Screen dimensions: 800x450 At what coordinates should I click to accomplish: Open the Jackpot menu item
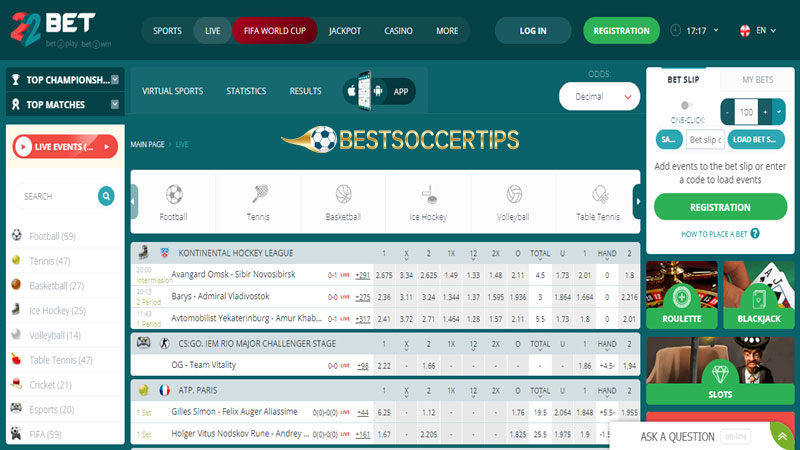[x=345, y=31]
